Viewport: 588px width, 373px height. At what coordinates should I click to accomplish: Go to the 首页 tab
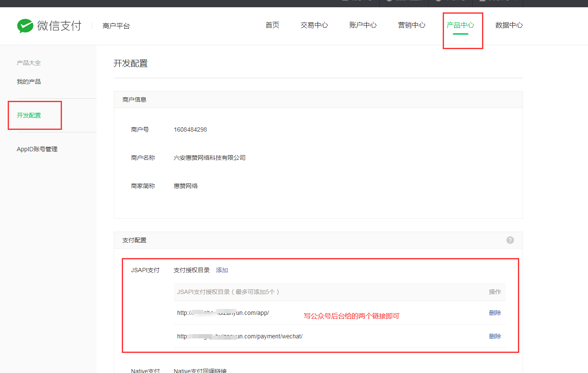click(272, 25)
